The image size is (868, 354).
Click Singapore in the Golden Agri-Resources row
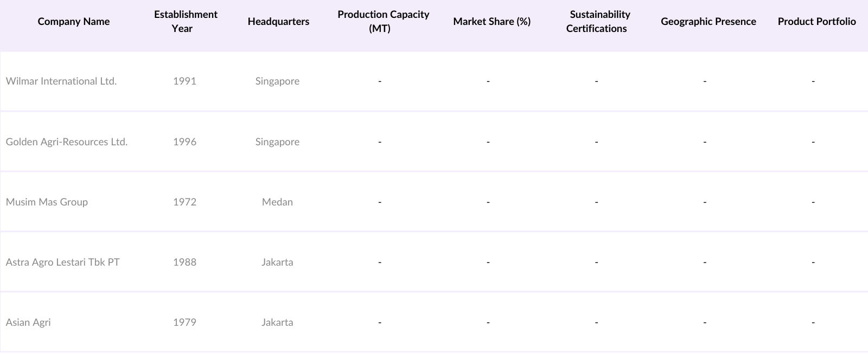(x=277, y=142)
